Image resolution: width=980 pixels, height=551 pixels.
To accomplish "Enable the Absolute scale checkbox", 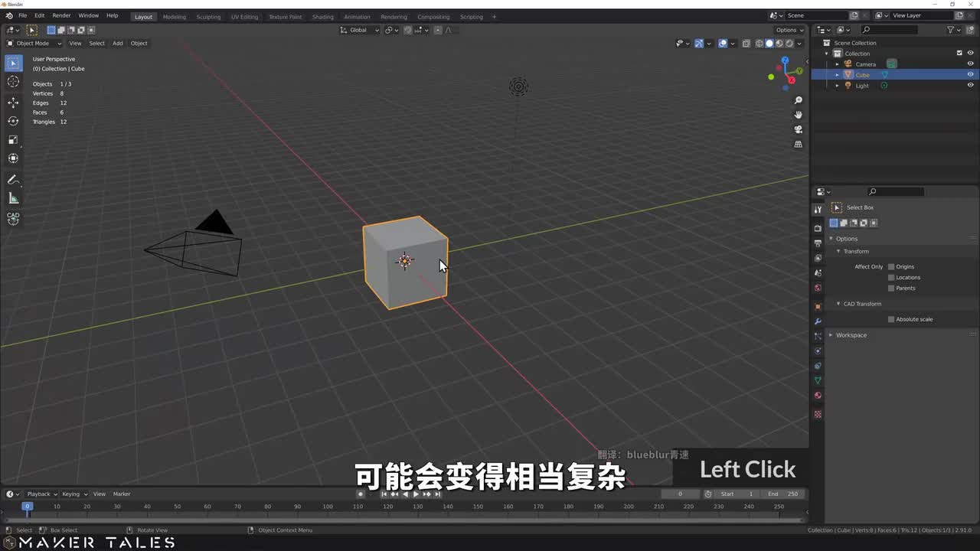I will (x=891, y=319).
